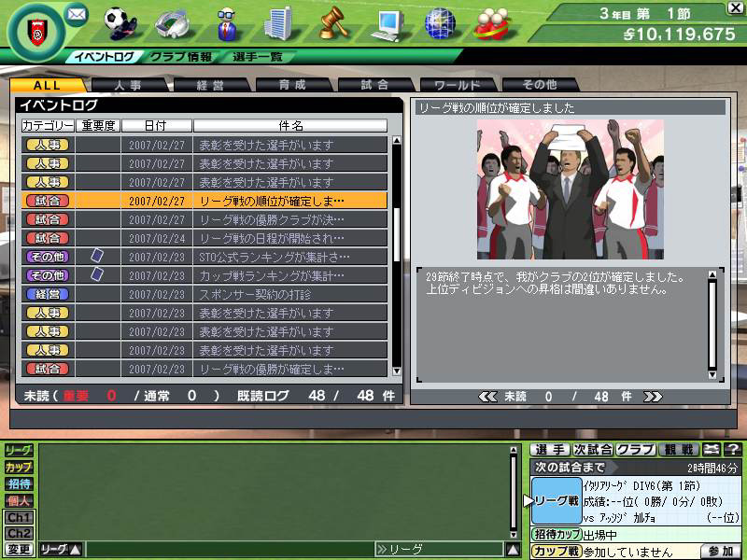Click the 次試合 button

point(593,450)
